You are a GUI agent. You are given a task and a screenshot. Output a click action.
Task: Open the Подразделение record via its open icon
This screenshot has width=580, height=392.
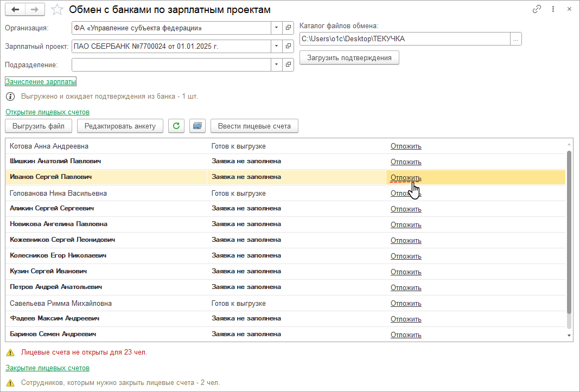pos(288,65)
